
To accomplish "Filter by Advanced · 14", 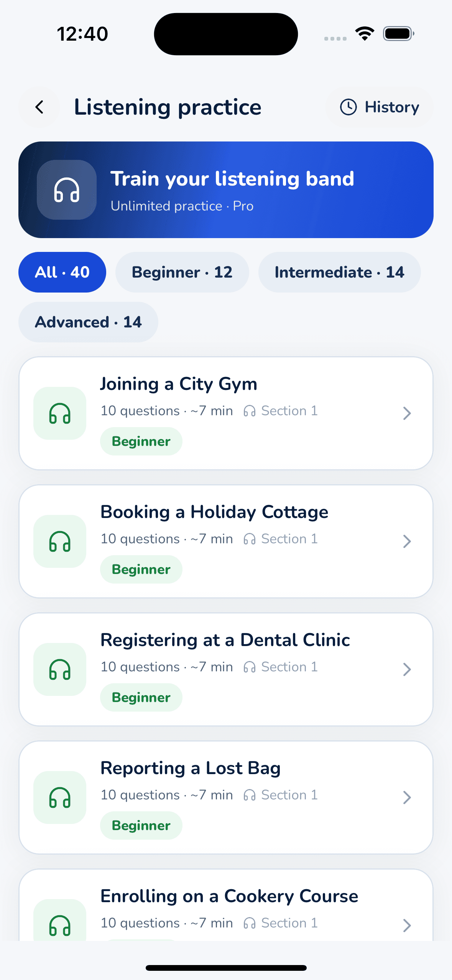I will [x=88, y=322].
